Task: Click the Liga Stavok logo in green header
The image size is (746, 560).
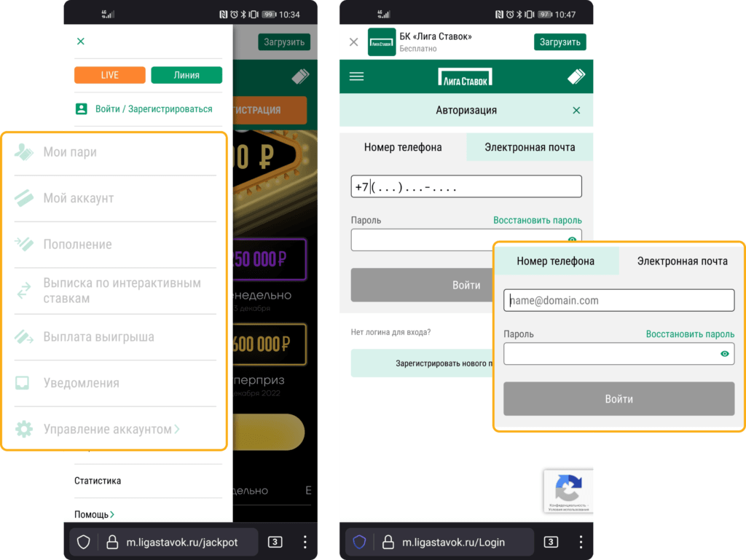Action: pos(465,76)
